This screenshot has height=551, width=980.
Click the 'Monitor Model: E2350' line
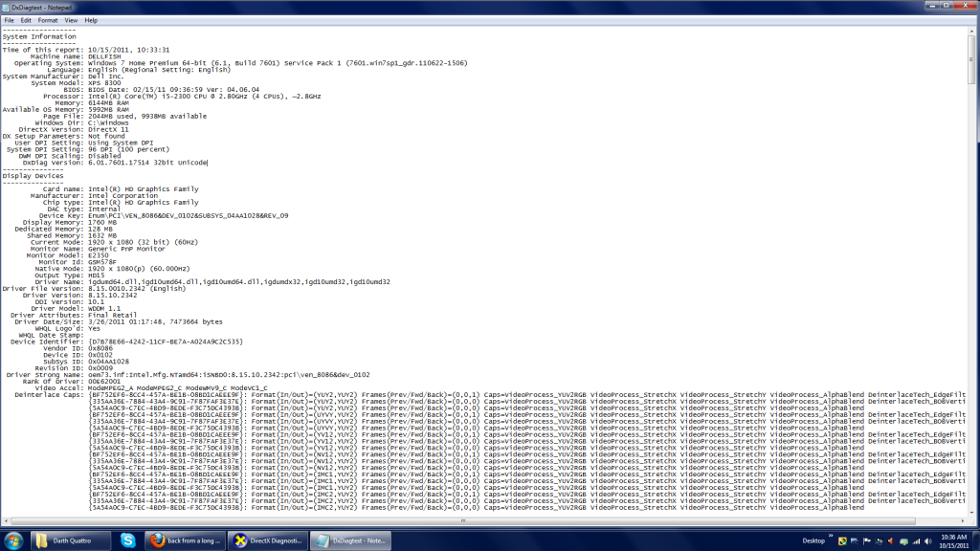pos(68,255)
